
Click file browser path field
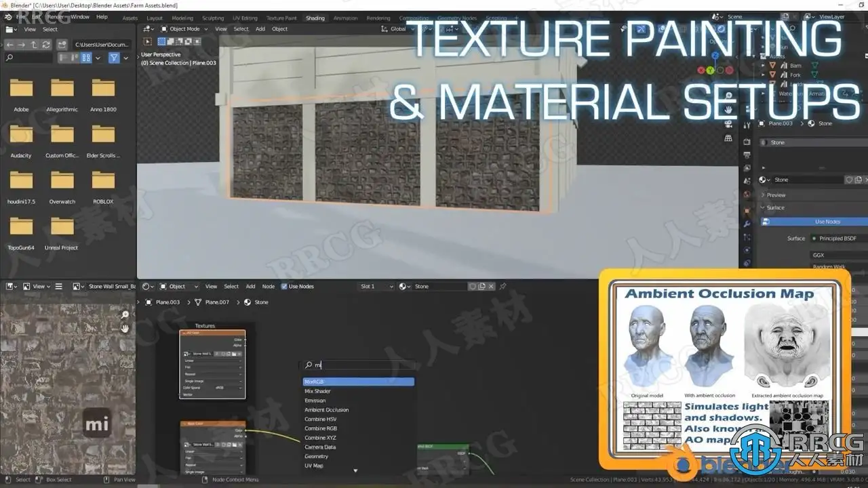pos(103,45)
